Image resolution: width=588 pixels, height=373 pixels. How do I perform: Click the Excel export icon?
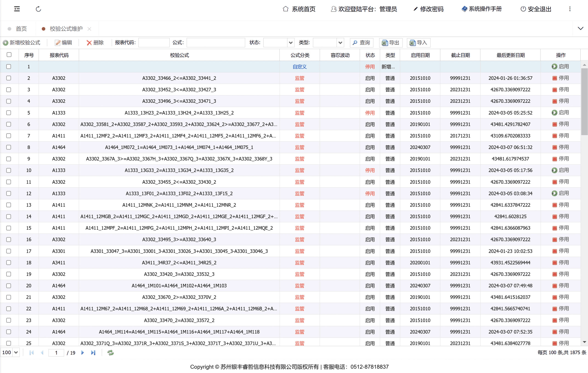[384, 43]
